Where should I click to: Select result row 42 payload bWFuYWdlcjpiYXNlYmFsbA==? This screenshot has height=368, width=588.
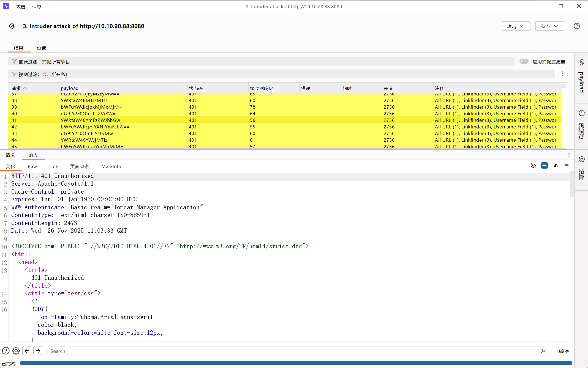click(95, 127)
